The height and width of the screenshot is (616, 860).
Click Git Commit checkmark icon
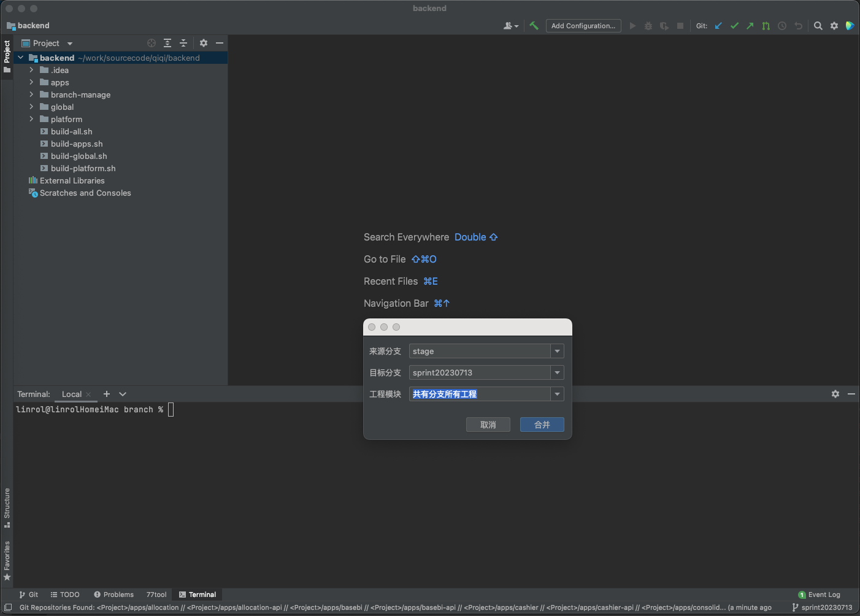734,26
